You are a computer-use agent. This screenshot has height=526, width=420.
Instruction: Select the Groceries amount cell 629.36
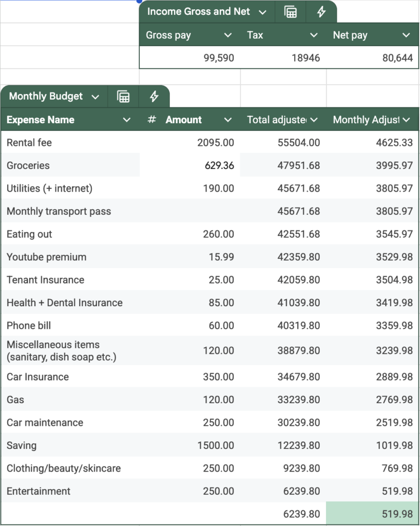[190, 165]
